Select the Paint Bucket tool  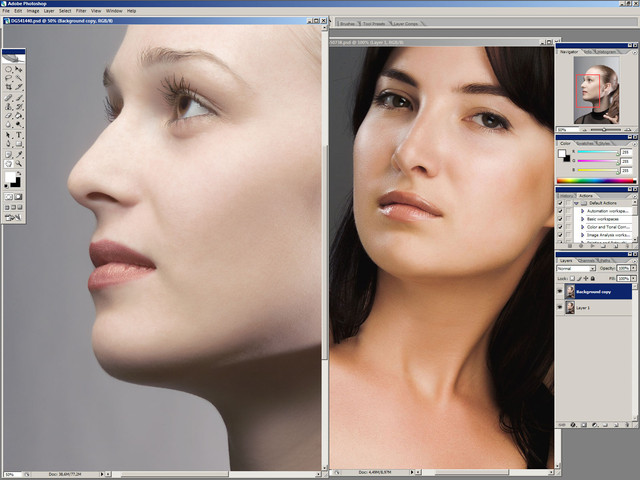point(19,116)
